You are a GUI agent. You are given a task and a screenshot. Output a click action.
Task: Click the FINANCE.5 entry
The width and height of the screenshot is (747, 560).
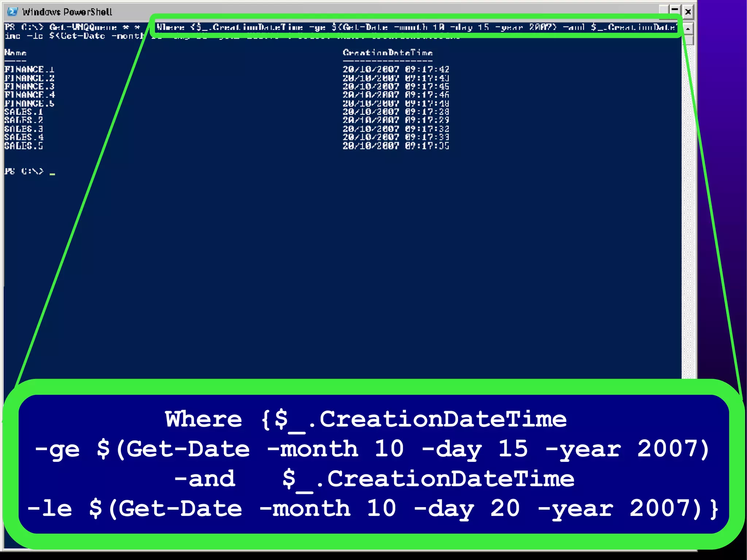point(29,104)
